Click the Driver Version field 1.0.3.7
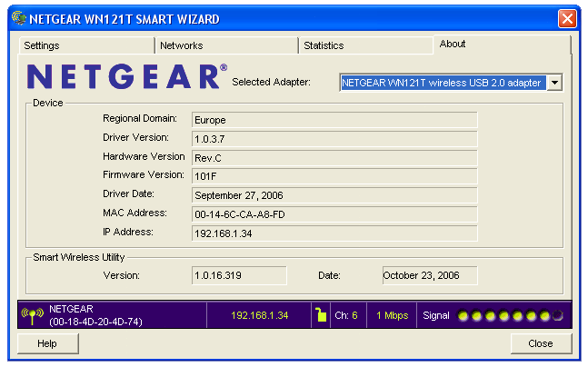 pos(334,139)
